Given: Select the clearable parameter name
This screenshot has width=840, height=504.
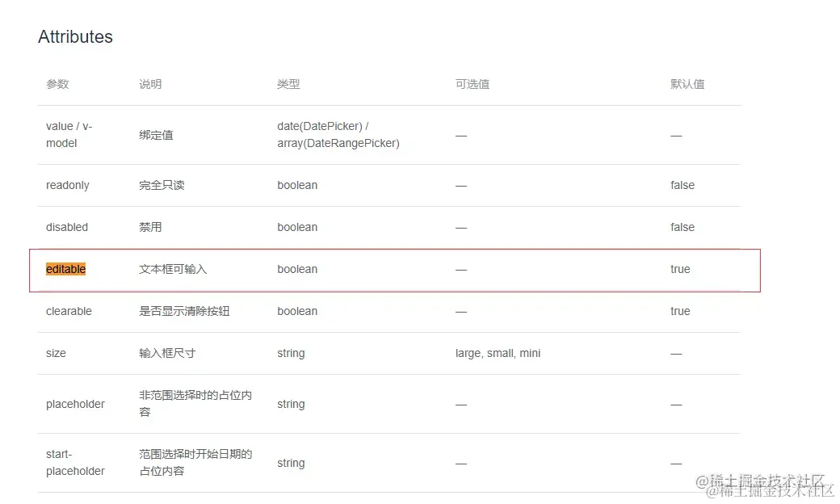Looking at the screenshot, I should (x=69, y=311).
